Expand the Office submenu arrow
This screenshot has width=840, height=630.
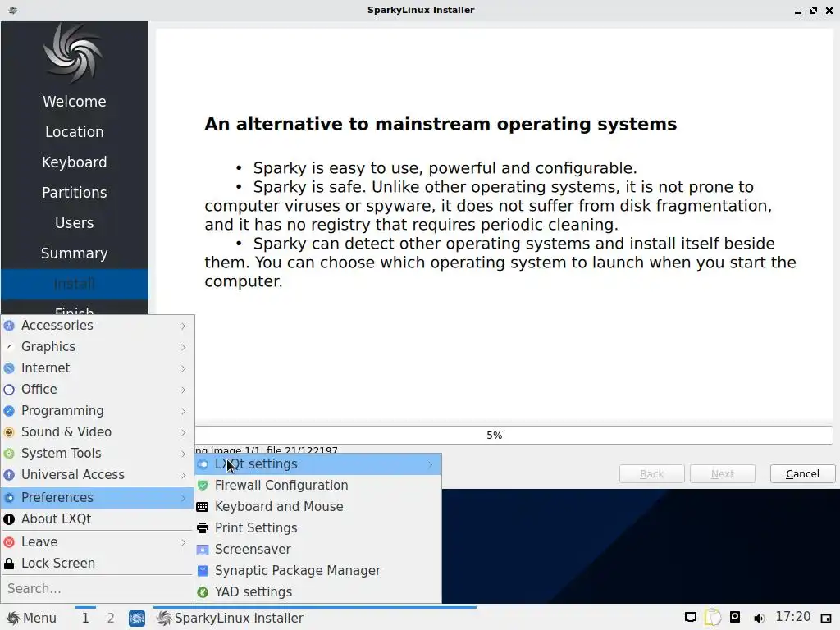[x=183, y=390]
